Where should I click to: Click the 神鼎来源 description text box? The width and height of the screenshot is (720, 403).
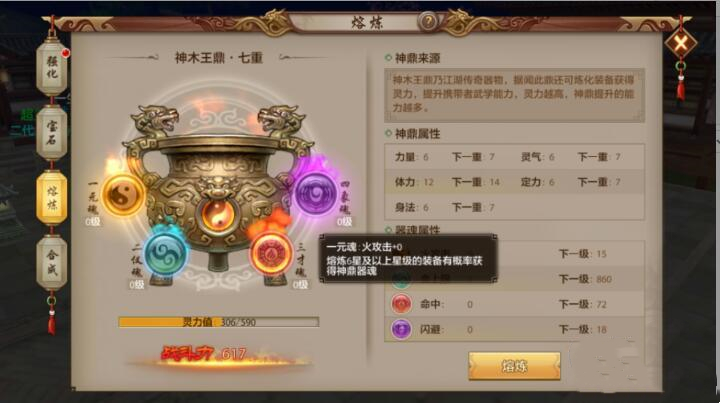[x=514, y=95]
